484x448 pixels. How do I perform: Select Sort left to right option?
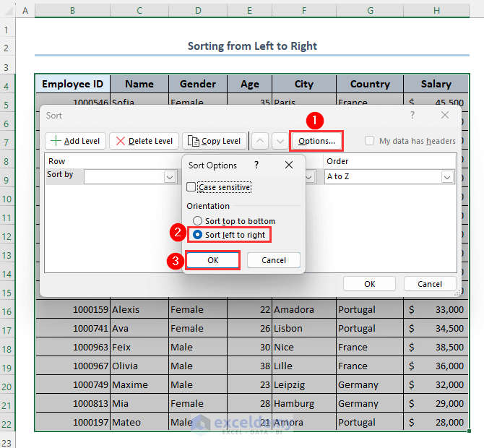tap(197, 235)
